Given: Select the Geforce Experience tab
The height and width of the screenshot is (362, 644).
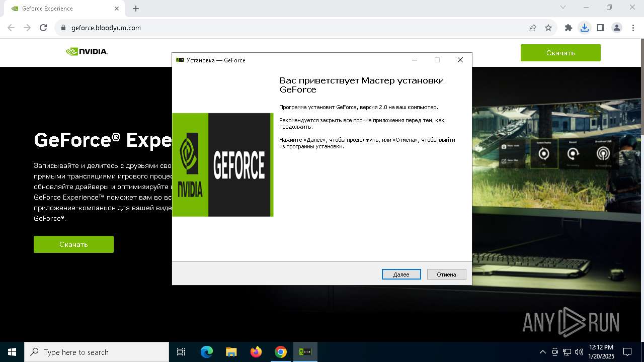Looking at the screenshot, I should click(64, 9).
